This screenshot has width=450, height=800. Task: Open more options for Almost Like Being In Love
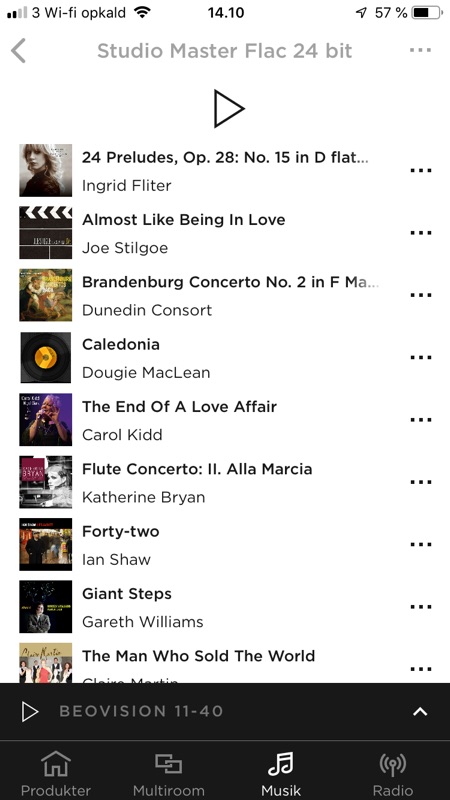[420, 233]
